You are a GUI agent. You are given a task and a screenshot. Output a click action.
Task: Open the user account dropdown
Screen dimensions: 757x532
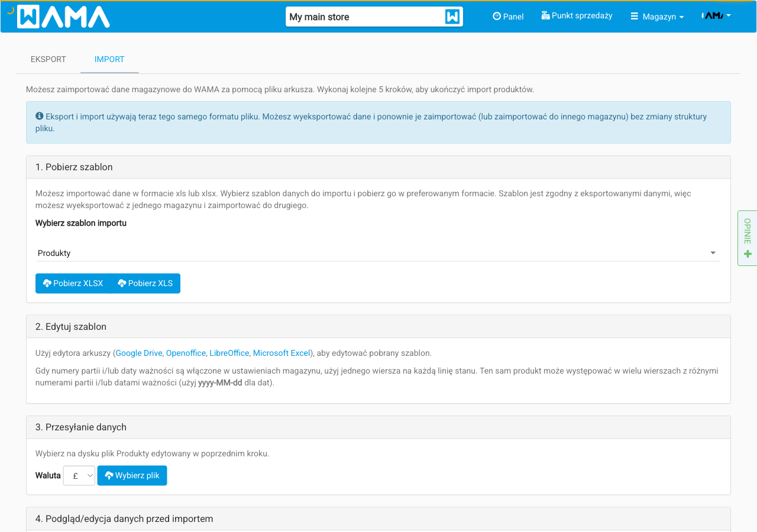coord(716,16)
